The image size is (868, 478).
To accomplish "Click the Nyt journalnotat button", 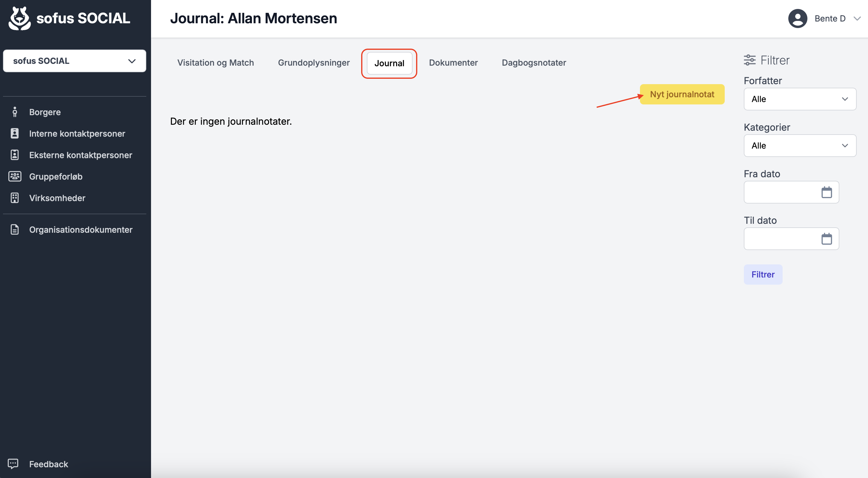I will pos(682,94).
